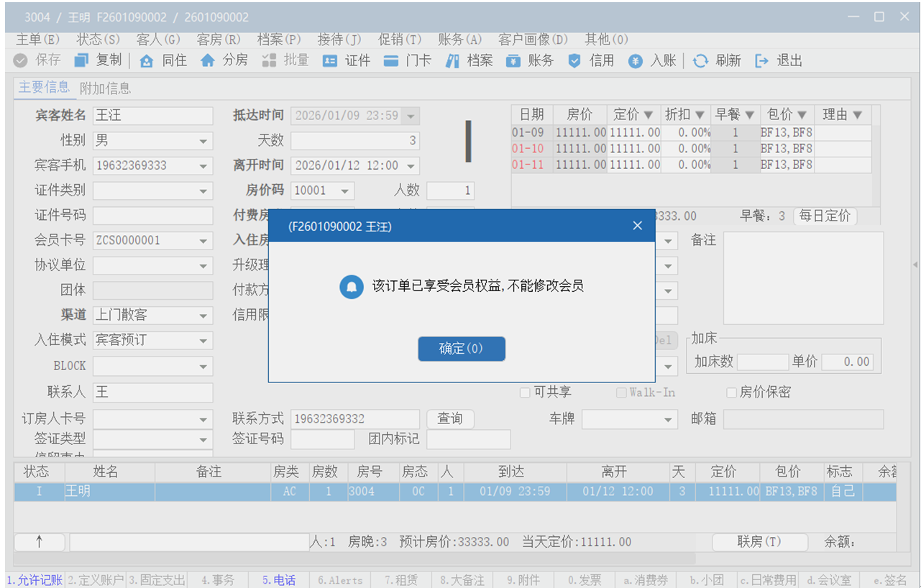Open the 宾客手机 dropdown arrow
This screenshot has width=921, height=588.
(x=204, y=165)
